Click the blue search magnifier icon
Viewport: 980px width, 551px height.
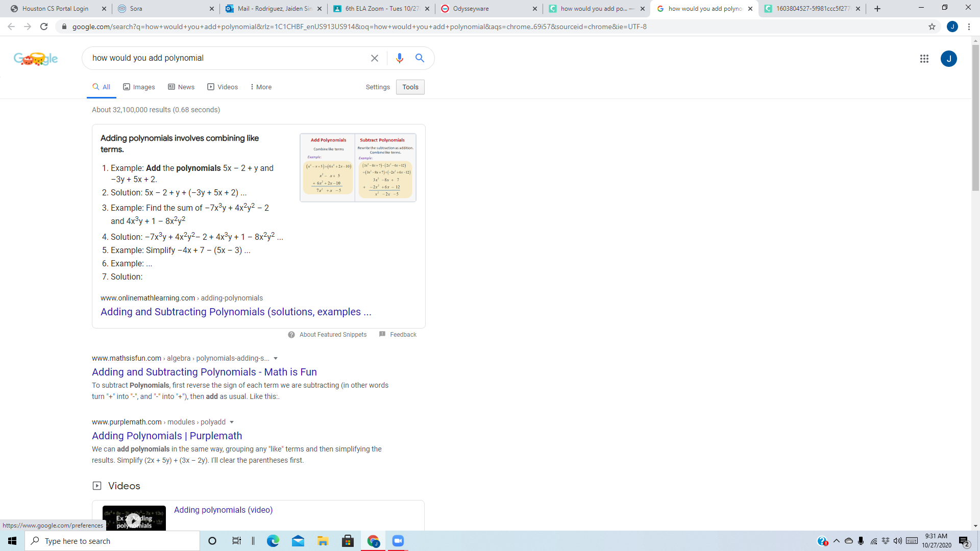point(420,58)
